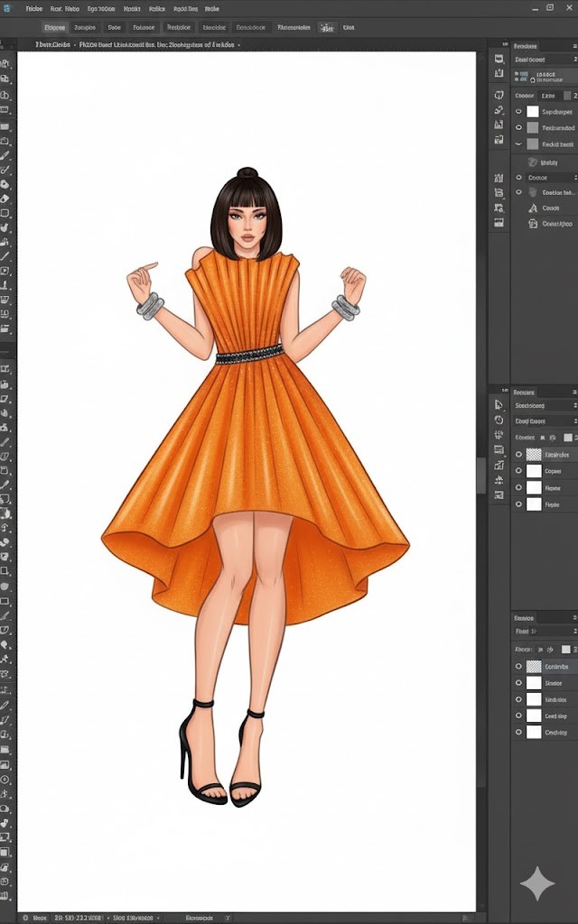Open the clock-shaped history icon in right strip
Screen dimensions: 578x924
(x=499, y=420)
